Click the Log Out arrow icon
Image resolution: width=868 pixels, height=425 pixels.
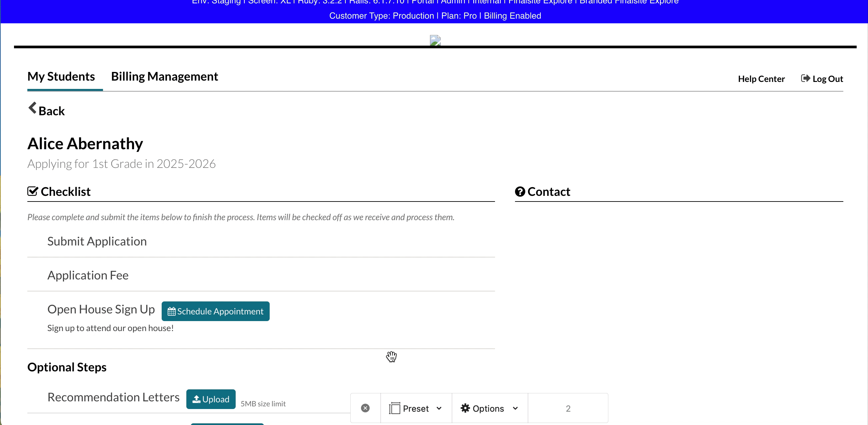[805, 79]
